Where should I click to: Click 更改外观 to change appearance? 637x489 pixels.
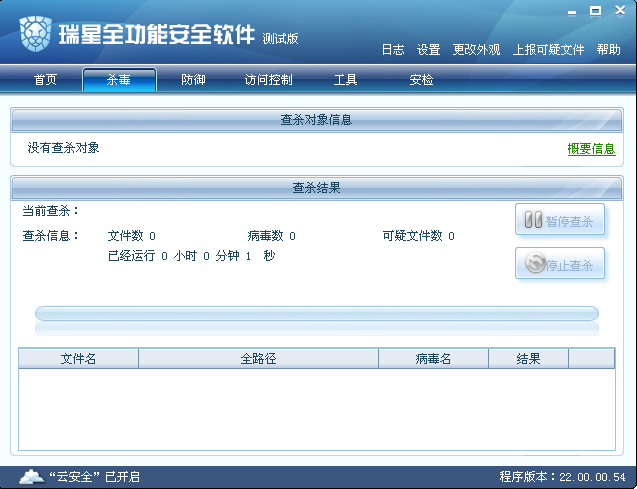click(476, 50)
